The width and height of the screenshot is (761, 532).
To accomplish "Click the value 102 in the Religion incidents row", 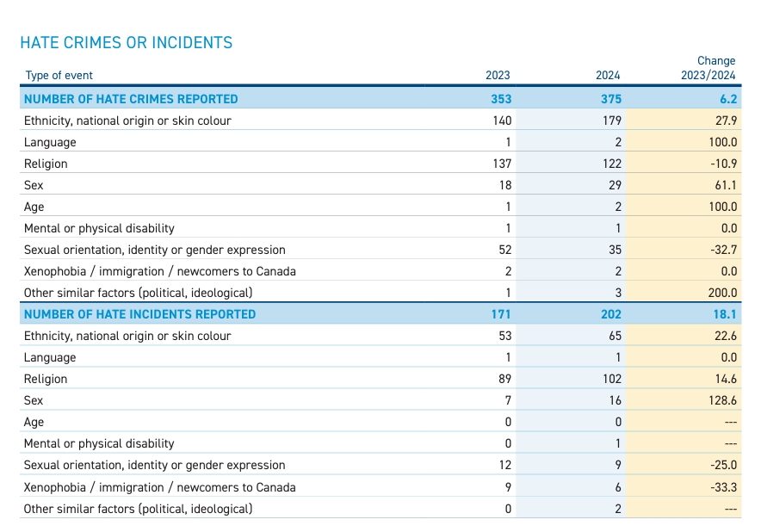I will [612, 379].
